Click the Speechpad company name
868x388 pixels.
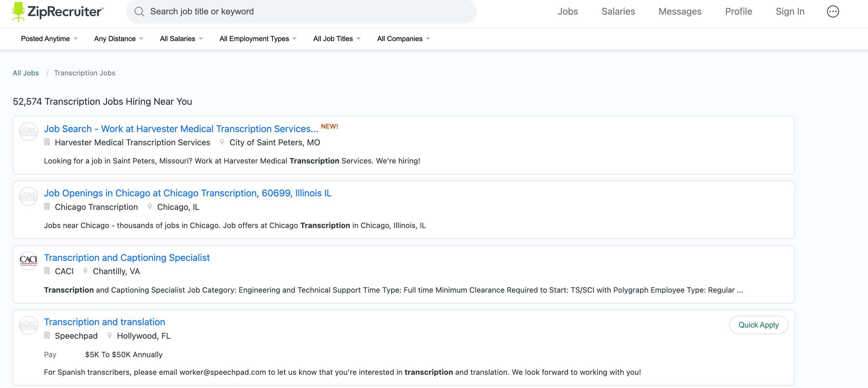[76, 336]
